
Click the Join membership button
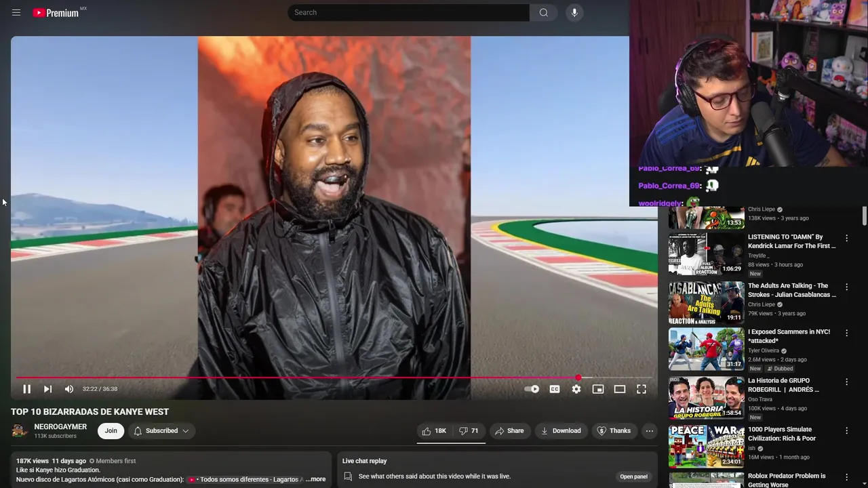pyautogui.click(x=111, y=430)
